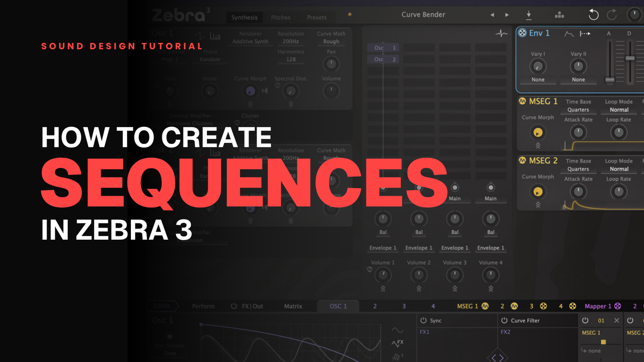Click the chevrons under the Volume 1 knob
The image size is (644, 362).
383,289
